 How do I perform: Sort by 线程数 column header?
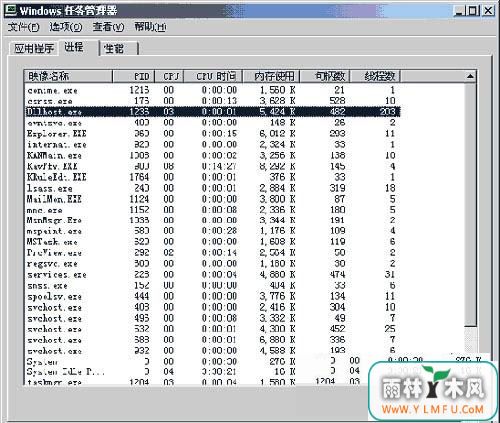pyautogui.click(x=375, y=76)
